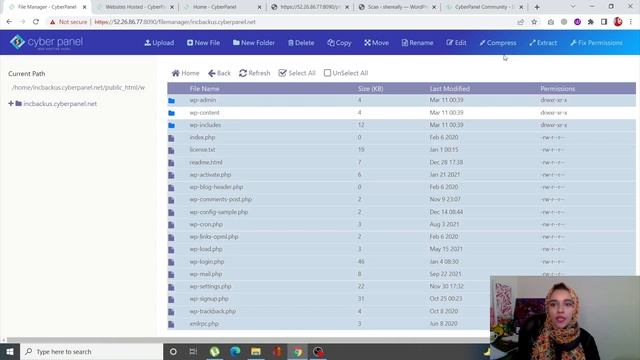Click the File Name column header

pyautogui.click(x=204, y=89)
